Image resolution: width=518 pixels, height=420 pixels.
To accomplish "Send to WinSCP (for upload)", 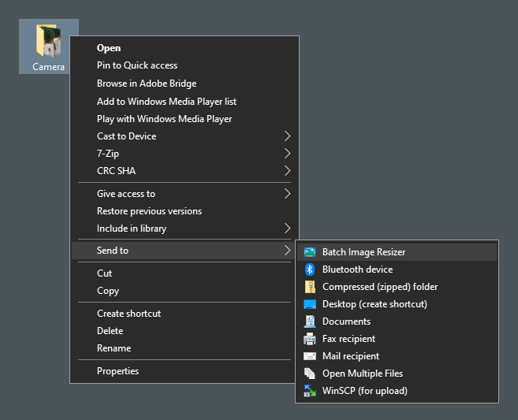I will tap(397, 391).
